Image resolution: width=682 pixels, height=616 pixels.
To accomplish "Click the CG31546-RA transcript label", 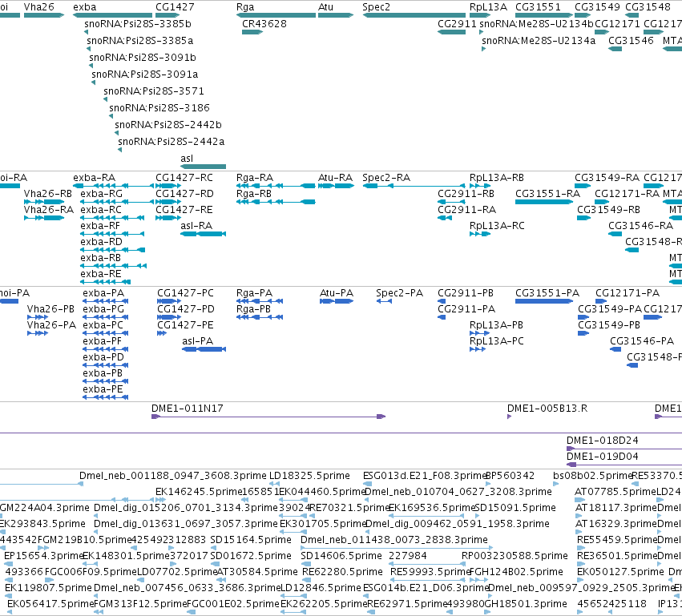I will pos(640,226).
